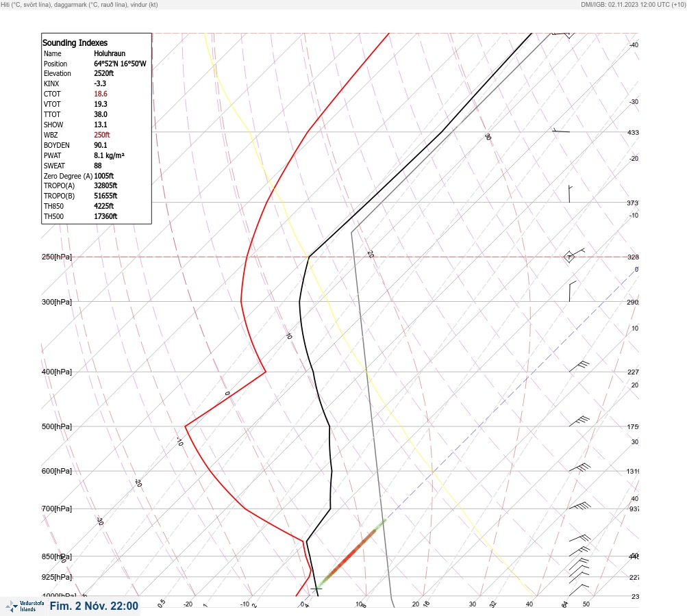The image size is (687, 616).
Task: Click the SHOW value '13.1'
Action: click(x=100, y=125)
